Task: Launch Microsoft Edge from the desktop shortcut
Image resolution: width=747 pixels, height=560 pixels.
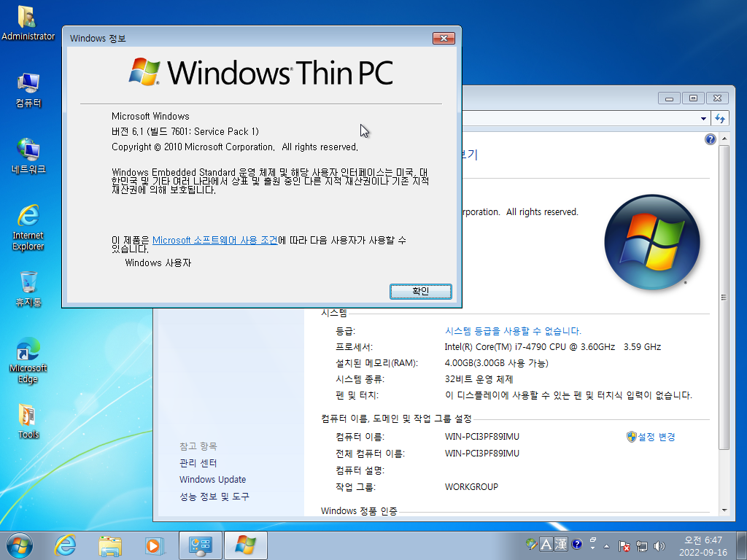Action: click(28, 360)
